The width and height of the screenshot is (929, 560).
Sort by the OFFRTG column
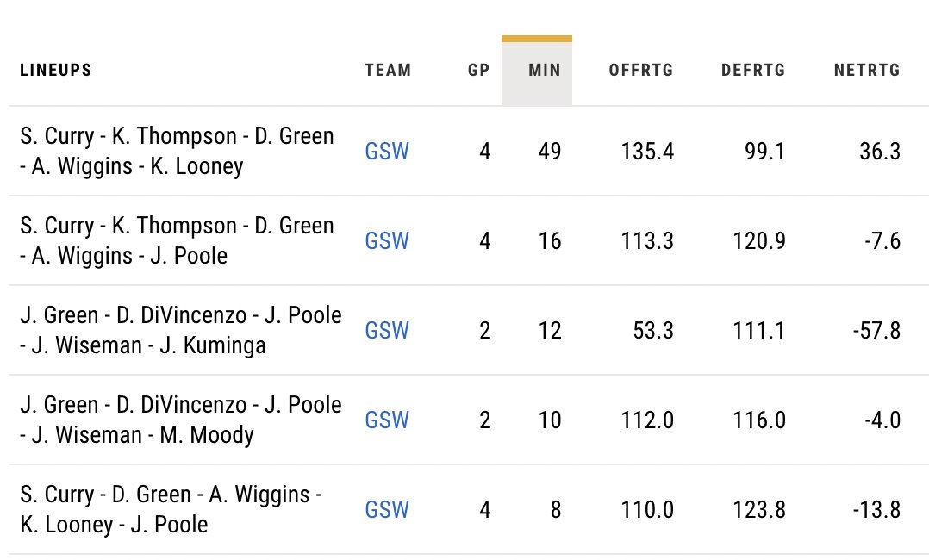641,71
